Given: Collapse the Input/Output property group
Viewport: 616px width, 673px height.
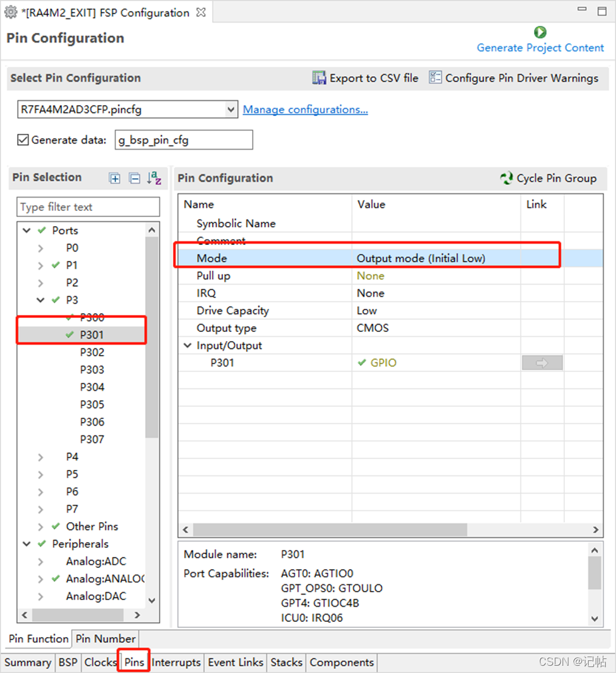Looking at the screenshot, I should point(188,345).
